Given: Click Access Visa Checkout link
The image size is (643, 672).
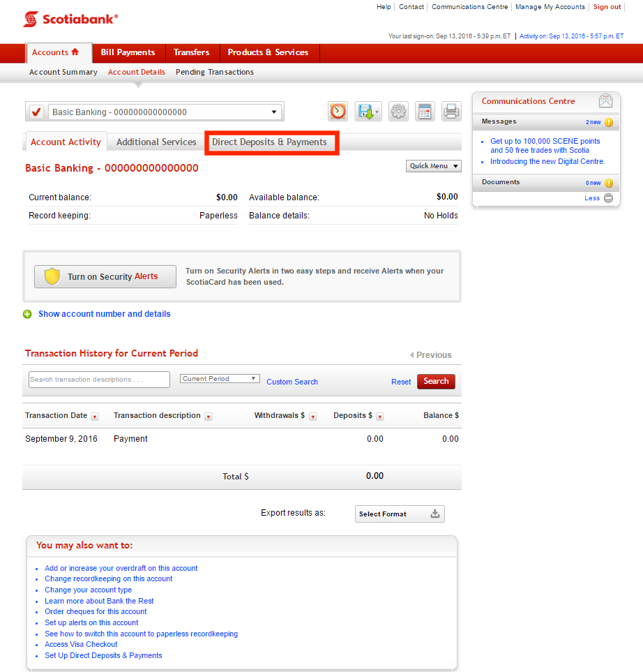Looking at the screenshot, I should [81, 645].
